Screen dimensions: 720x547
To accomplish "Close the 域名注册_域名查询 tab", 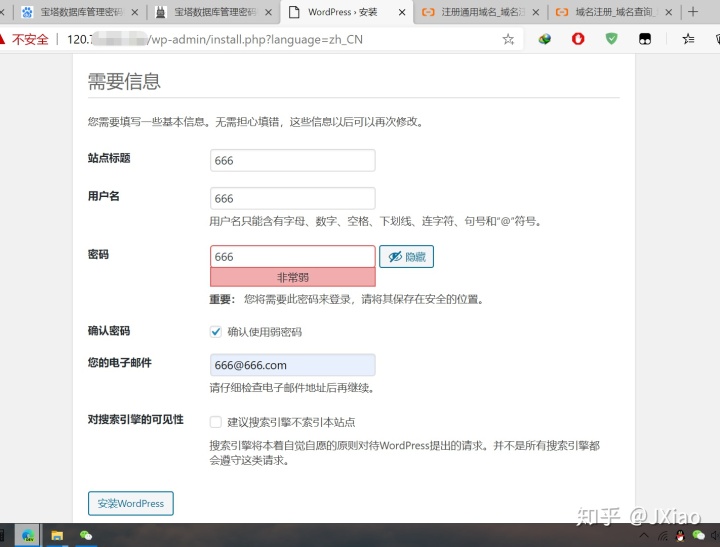I will (669, 12).
